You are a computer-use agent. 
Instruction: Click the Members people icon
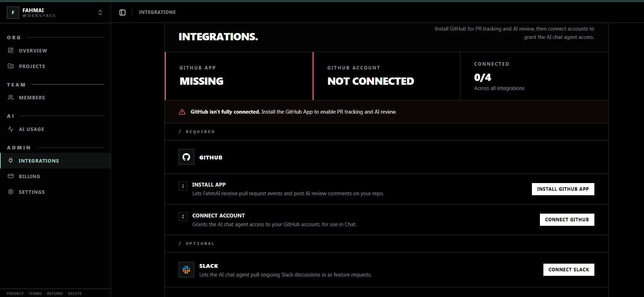pyautogui.click(x=11, y=98)
